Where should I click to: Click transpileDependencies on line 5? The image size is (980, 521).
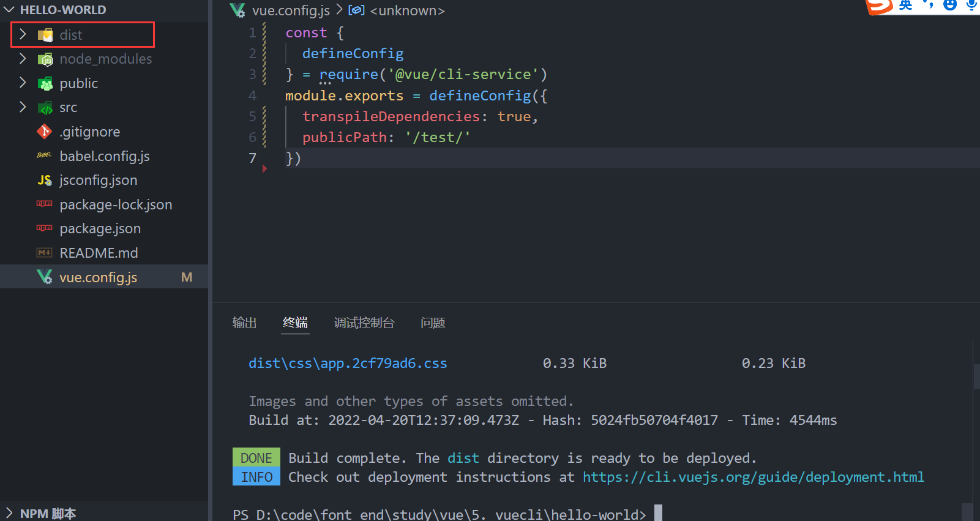pyautogui.click(x=391, y=116)
